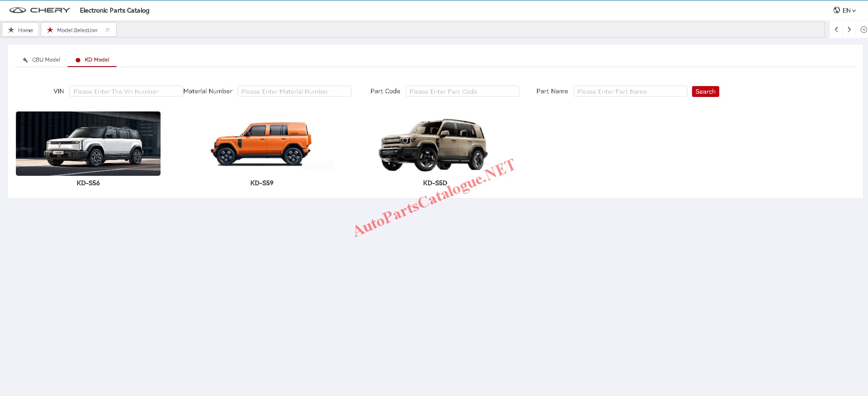868x396 pixels.
Task: Click the close-all-tabs circle icon
Action: [x=863, y=29]
